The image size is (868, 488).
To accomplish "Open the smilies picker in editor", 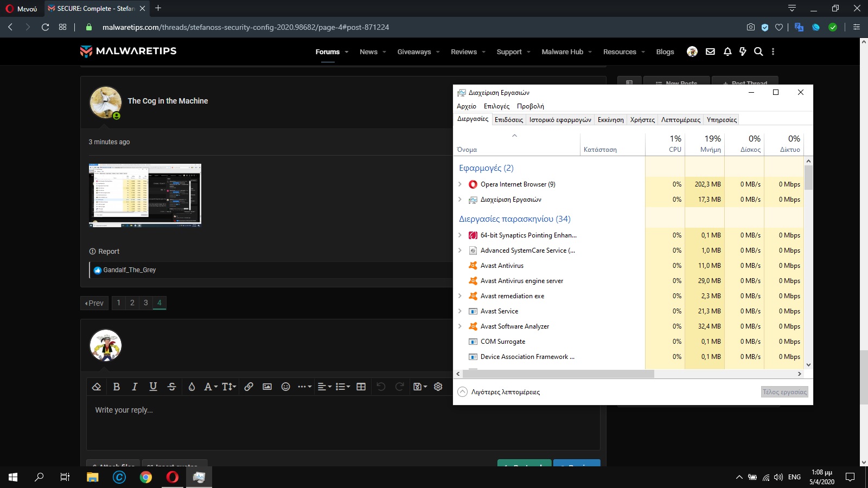I will (285, 387).
